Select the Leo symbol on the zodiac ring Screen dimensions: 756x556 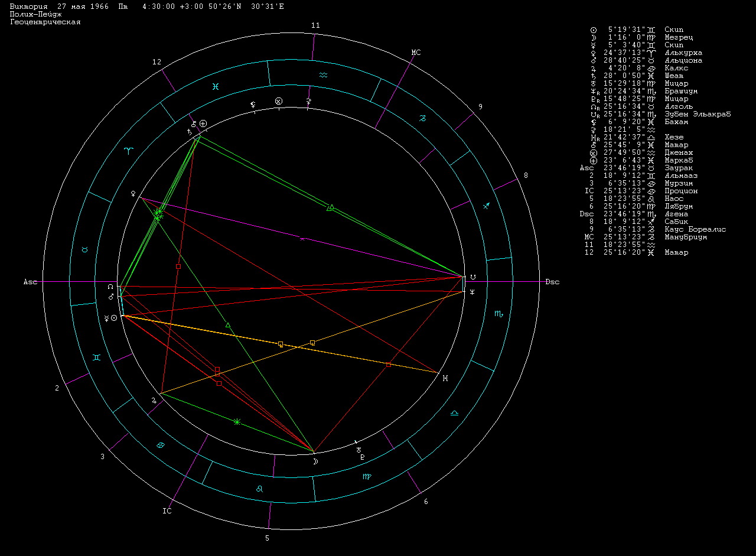259,489
